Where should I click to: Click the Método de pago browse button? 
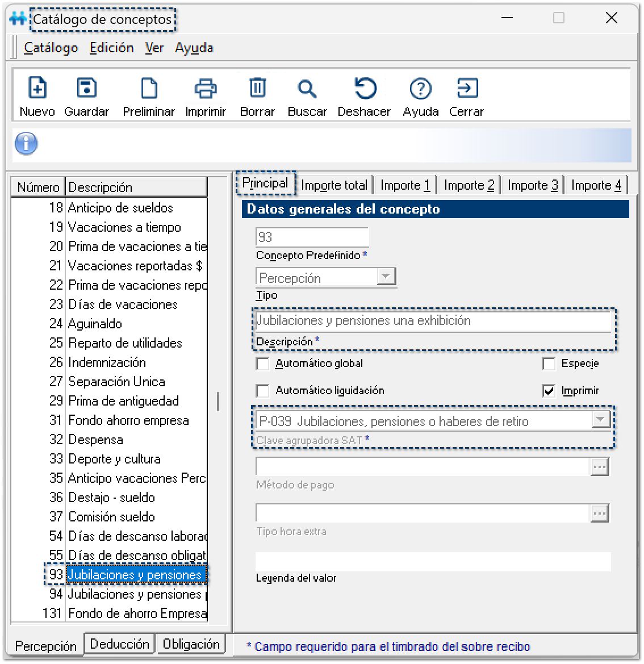tap(599, 467)
